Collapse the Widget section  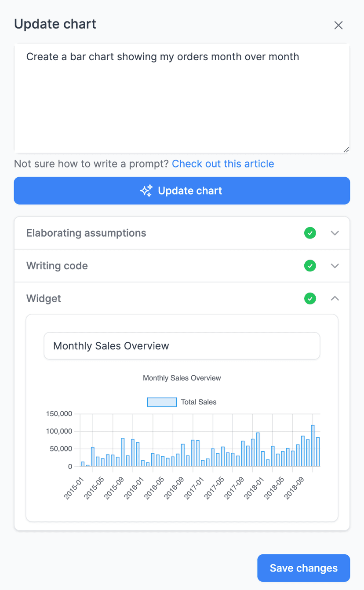click(x=335, y=298)
